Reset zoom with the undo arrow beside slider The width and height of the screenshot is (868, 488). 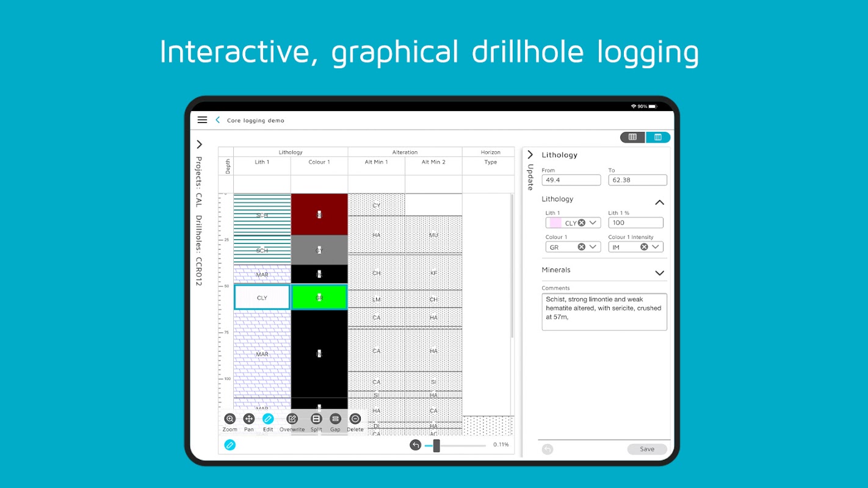(x=416, y=445)
